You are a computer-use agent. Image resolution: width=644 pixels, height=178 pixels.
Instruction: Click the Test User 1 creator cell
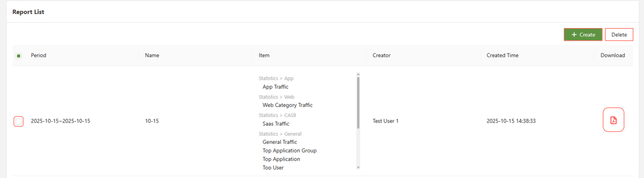click(x=385, y=121)
